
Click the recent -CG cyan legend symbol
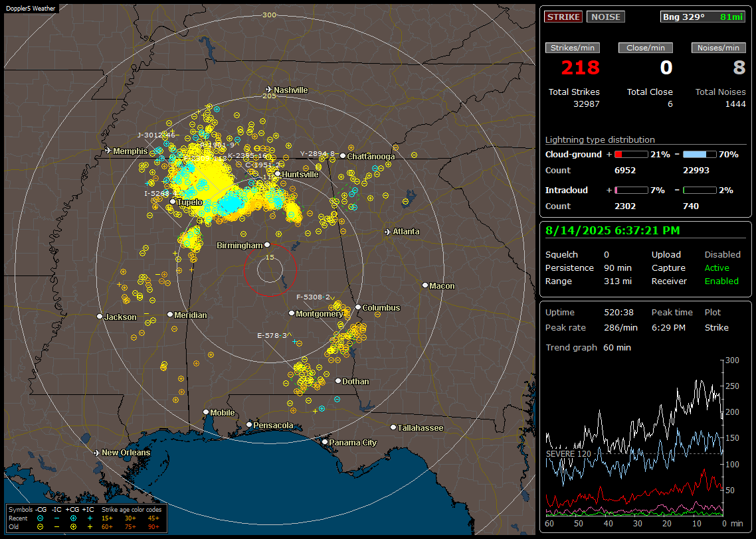click(x=40, y=518)
